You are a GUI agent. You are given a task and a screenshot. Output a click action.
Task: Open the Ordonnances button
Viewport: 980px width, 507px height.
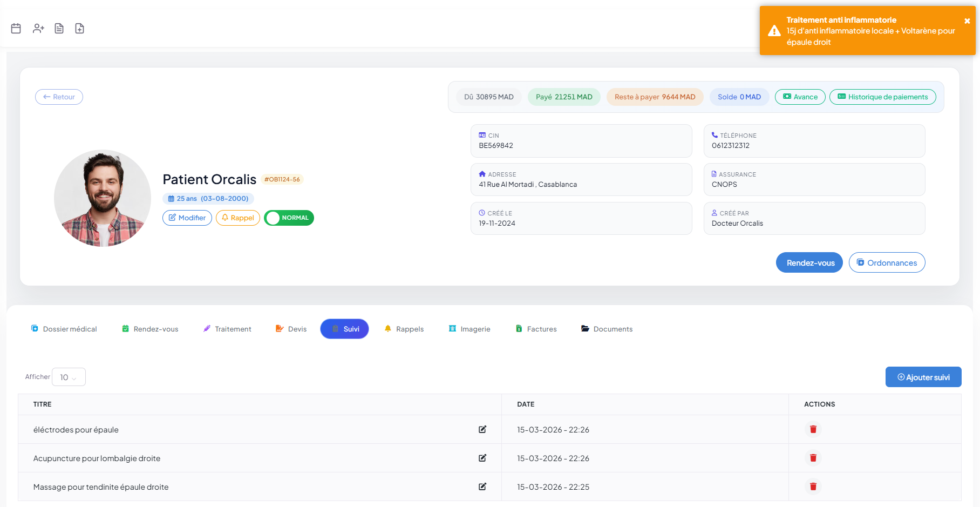tap(887, 263)
